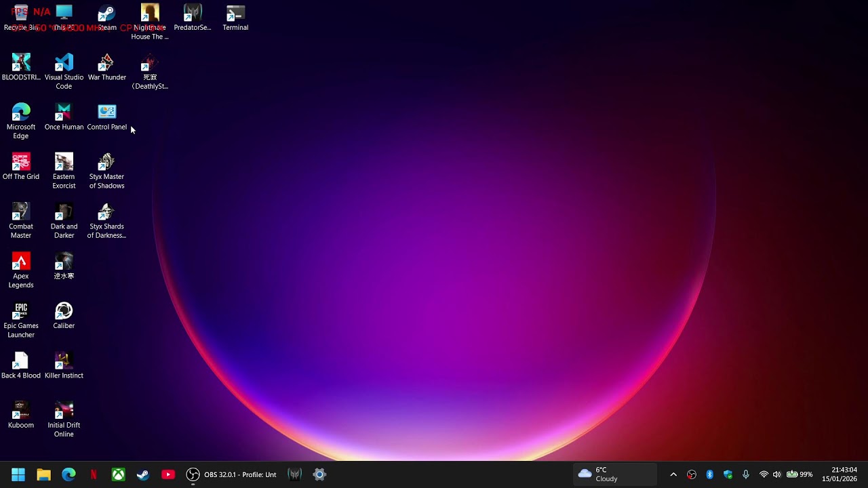
Task: Launch Microsoft Edge from the taskbar
Action: point(68,474)
